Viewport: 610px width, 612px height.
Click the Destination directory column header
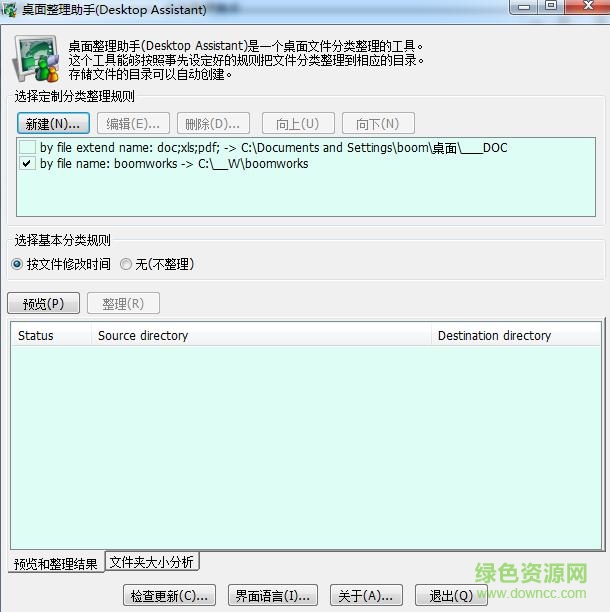516,335
